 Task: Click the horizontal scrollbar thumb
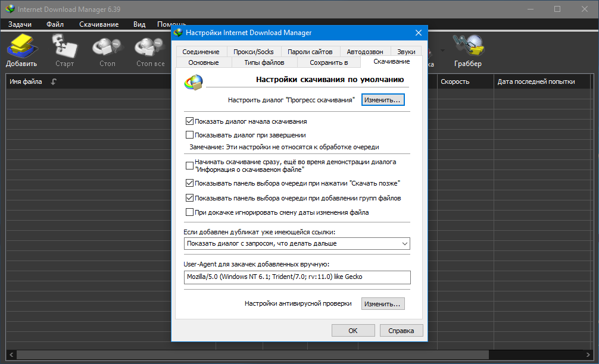pos(252,355)
